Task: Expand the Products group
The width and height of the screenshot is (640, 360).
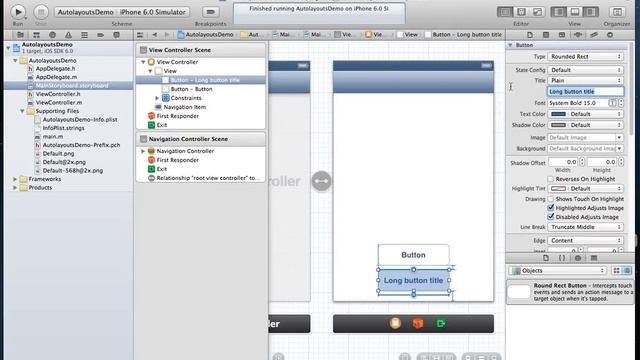Action: [x=15, y=188]
